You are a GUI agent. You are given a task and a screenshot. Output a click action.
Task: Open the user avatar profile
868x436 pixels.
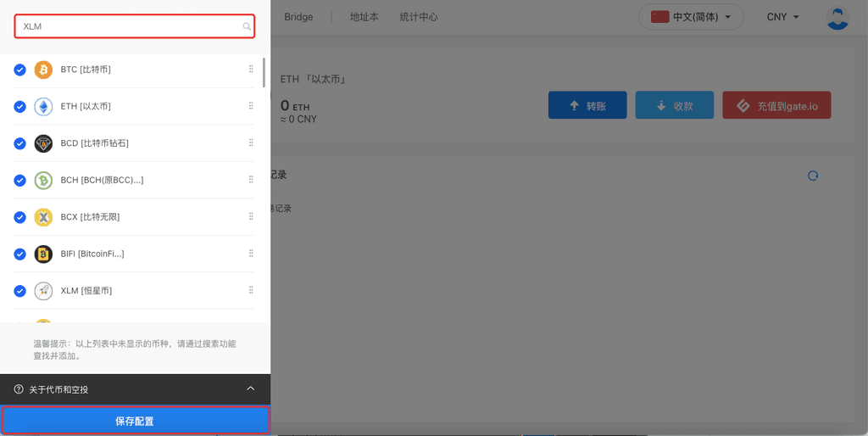click(x=837, y=17)
